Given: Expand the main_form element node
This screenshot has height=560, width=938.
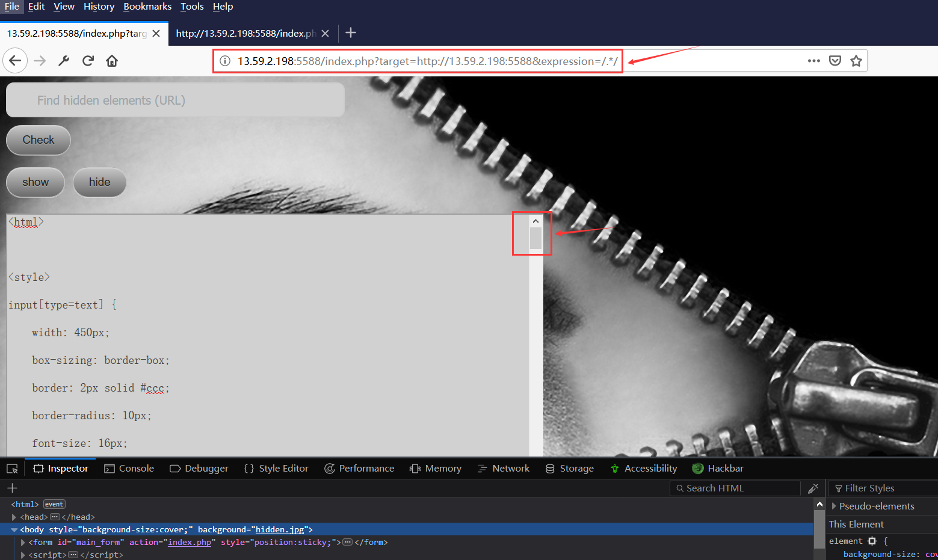Looking at the screenshot, I should 23,543.
